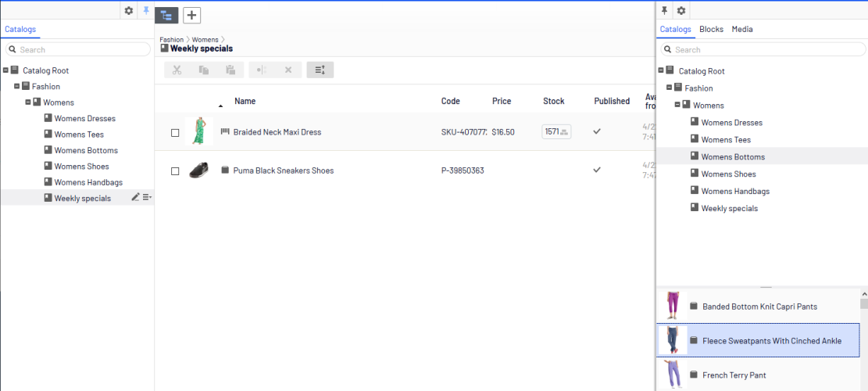Click the SKU-407077 code cell
The height and width of the screenshot is (391, 868).
tap(464, 132)
